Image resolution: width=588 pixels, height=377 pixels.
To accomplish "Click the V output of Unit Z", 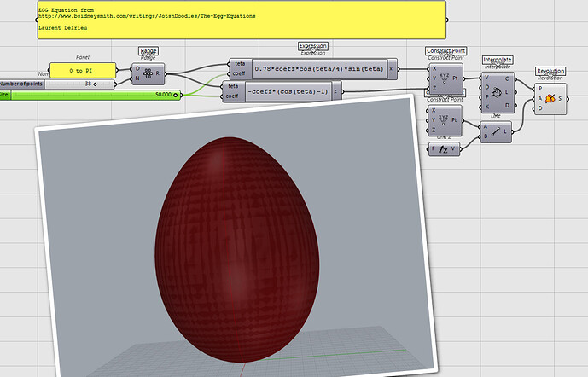I will tap(453, 149).
